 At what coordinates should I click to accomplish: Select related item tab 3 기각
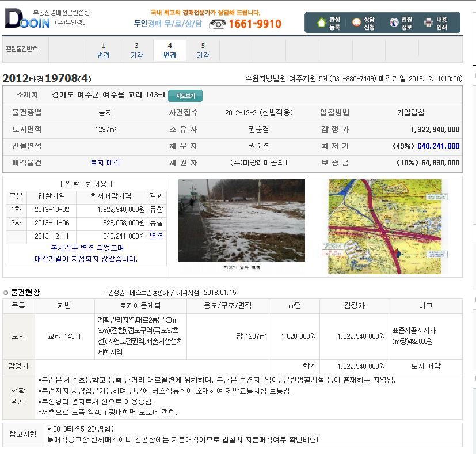tap(136, 51)
